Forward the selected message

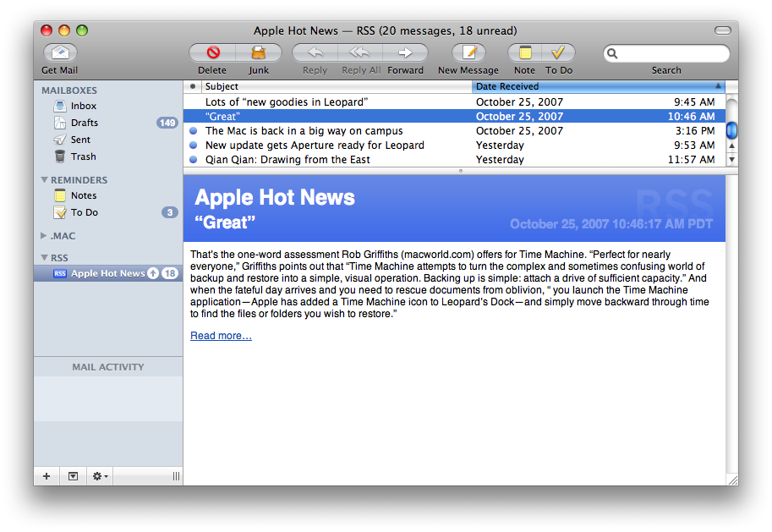pyautogui.click(x=405, y=52)
